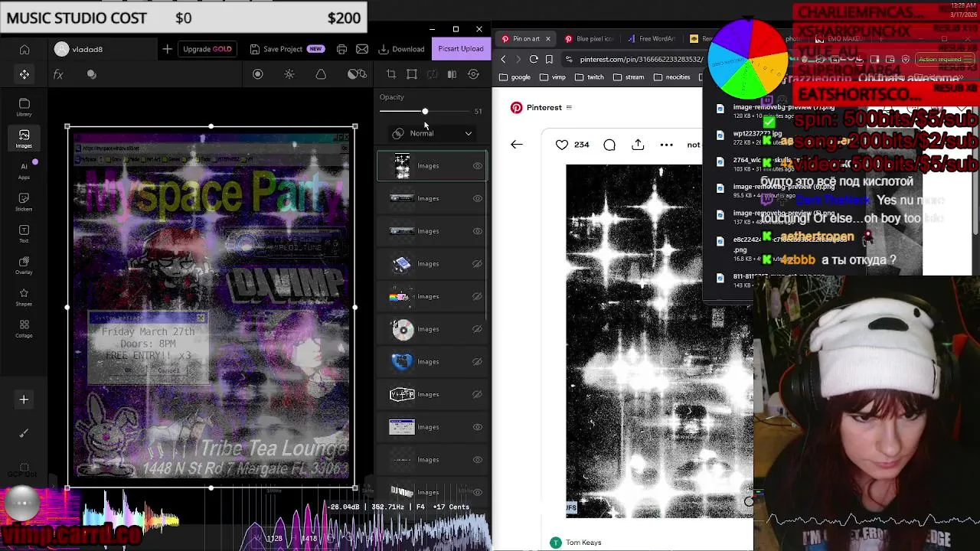
Task: Click the sparkle pin image on Pinterest
Action: pyautogui.click(x=659, y=341)
